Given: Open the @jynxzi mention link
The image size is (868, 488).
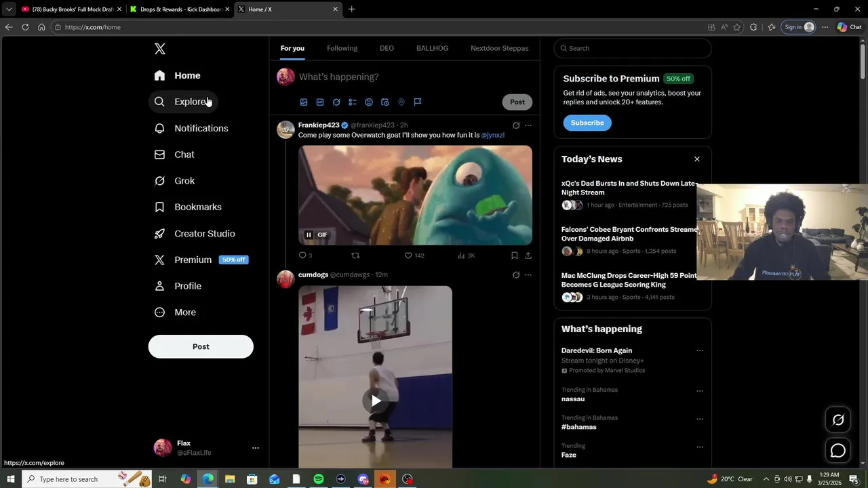Looking at the screenshot, I should 493,135.
